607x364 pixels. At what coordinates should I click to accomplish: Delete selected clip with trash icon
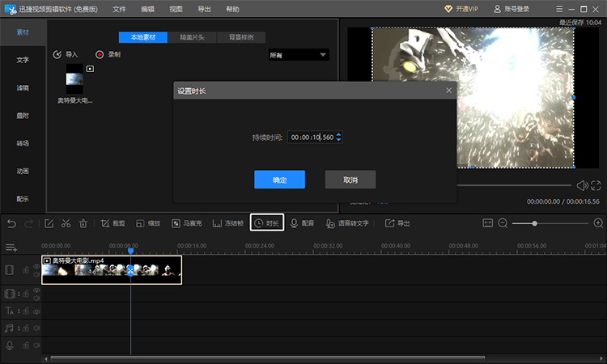(83, 223)
